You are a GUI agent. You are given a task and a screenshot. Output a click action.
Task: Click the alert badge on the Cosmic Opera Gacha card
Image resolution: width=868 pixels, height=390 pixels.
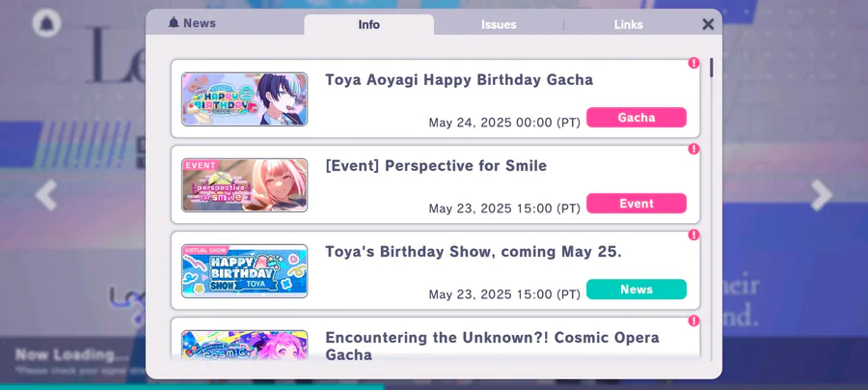click(x=693, y=320)
